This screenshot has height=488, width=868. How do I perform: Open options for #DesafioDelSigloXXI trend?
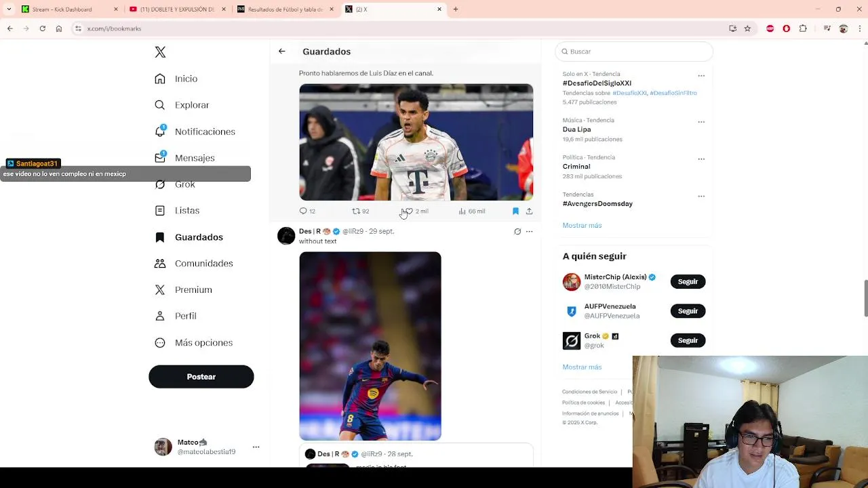(701, 76)
